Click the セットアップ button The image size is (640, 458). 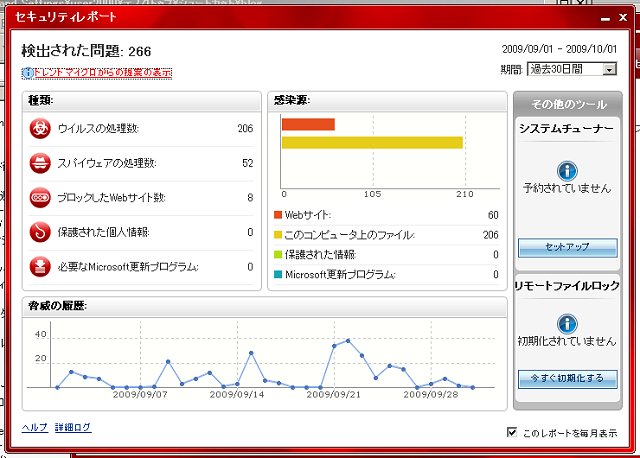pos(567,247)
